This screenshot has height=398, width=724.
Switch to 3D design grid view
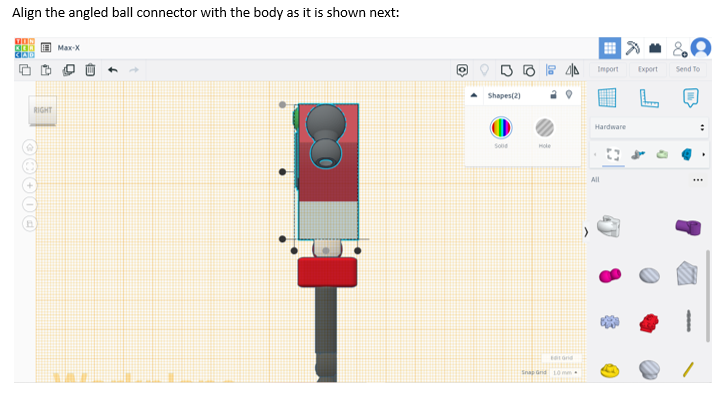[x=609, y=48]
